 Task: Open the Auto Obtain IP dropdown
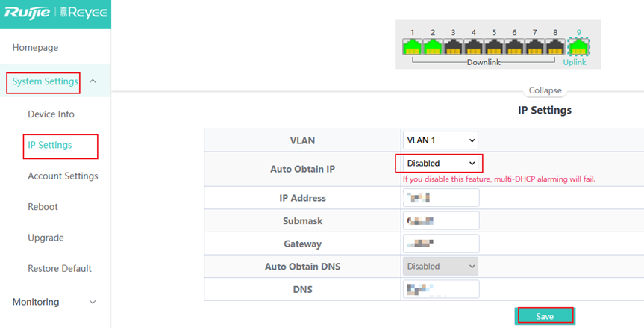[x=440, y=163]
